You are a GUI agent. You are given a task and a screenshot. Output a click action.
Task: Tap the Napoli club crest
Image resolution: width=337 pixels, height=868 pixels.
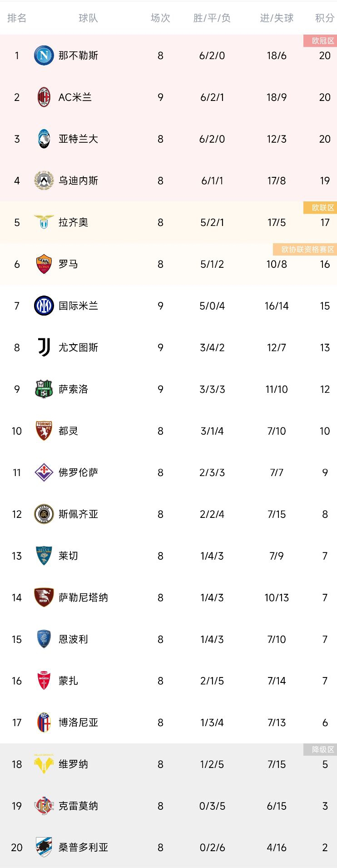[44, 55]
